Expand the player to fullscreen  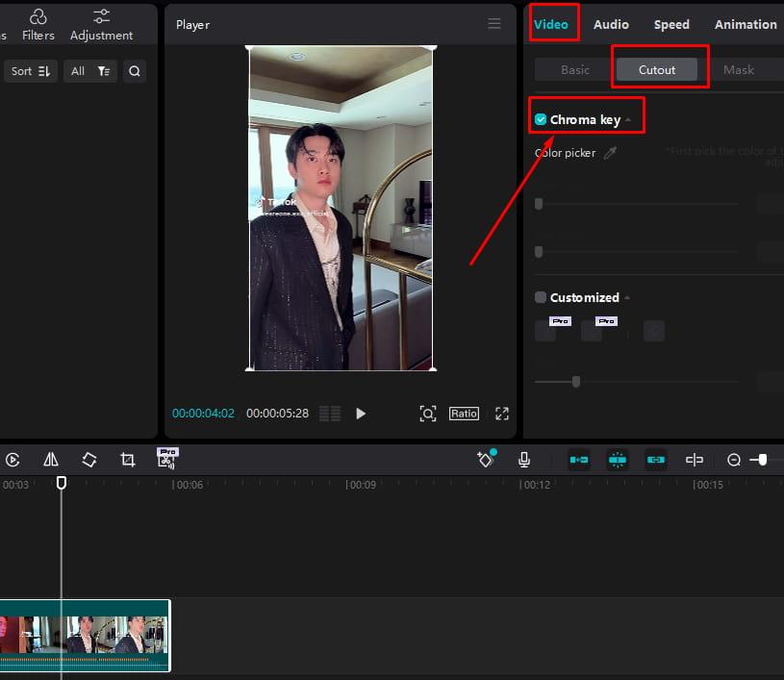click(501, 414)
